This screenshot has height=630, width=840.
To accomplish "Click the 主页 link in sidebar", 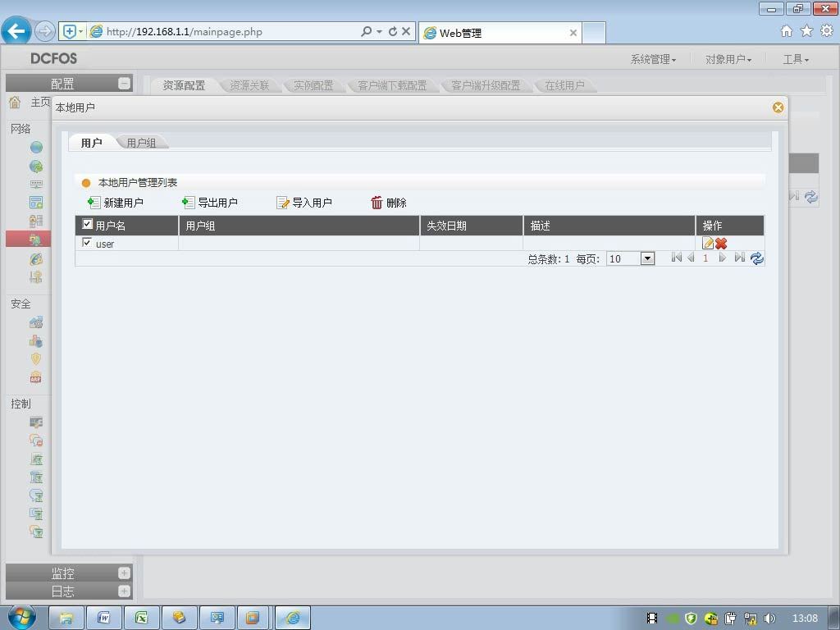I will click(x=40, y=102).
